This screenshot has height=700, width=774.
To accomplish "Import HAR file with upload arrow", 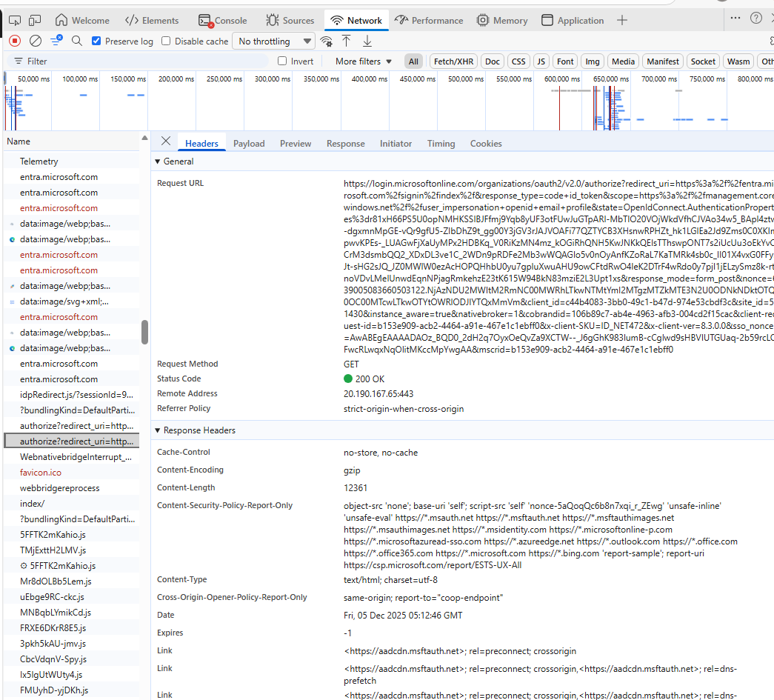I will (346, 41).
